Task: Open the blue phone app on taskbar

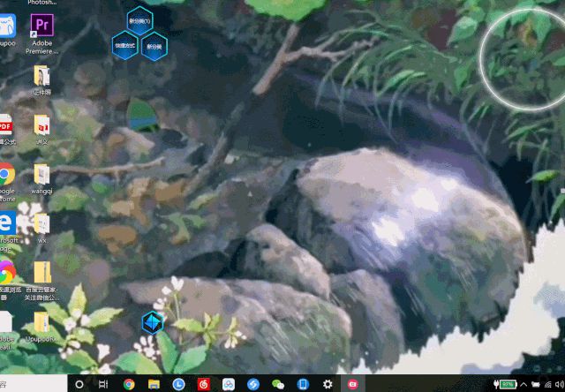Action: 303,384
